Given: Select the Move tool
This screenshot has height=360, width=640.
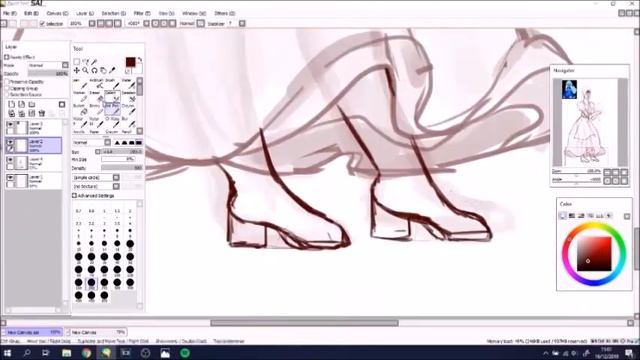Looking at the screenshot, I should tap(77, 70).
